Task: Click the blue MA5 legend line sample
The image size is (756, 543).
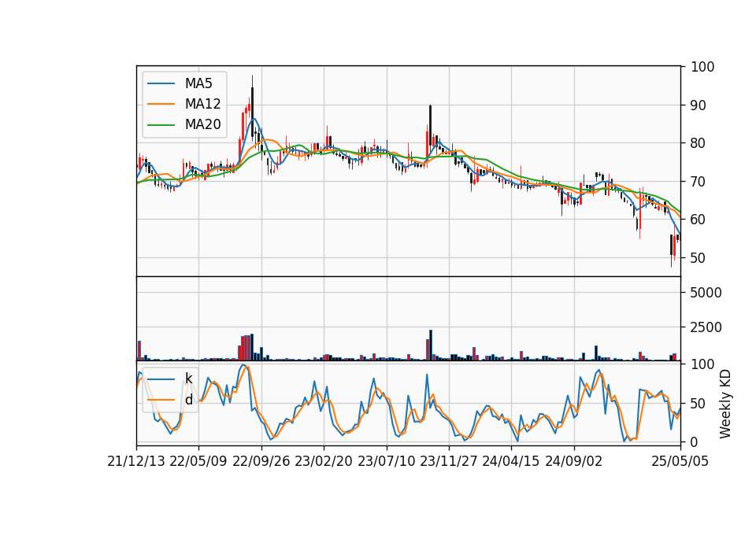Action: tap(161, 83)
